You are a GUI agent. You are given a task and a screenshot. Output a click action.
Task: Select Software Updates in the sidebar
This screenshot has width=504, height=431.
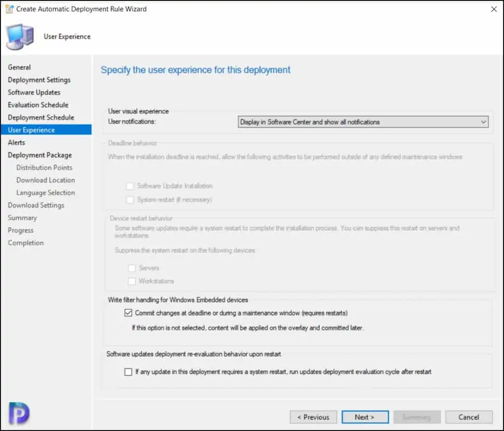click(34, 92)
